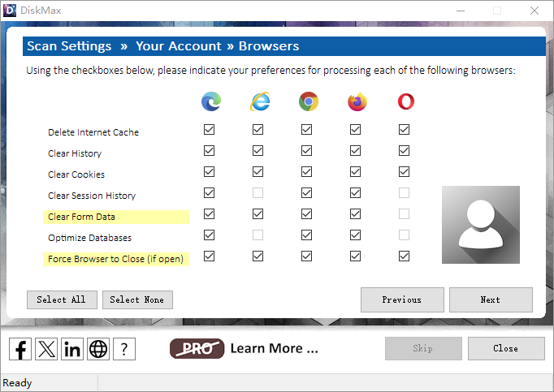Click the Close button at bottom

coord(506,348)
